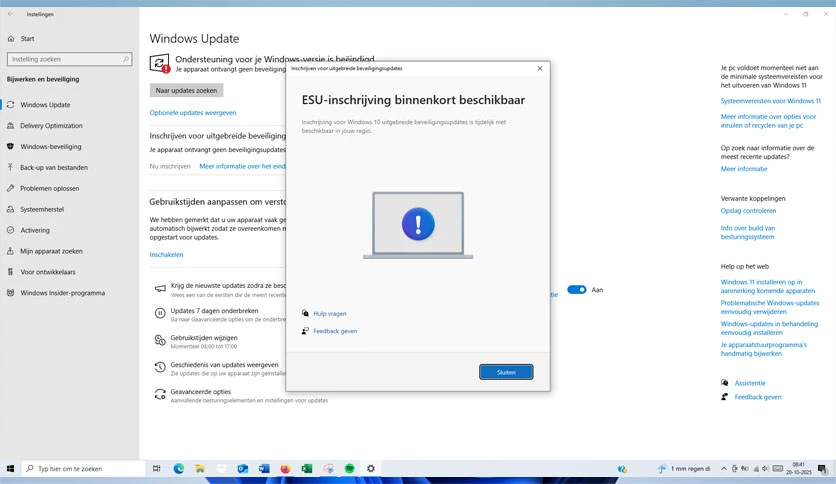Click the Naar updates zoeken button
Screen dimensions: 836x484
tap(186, 91)
